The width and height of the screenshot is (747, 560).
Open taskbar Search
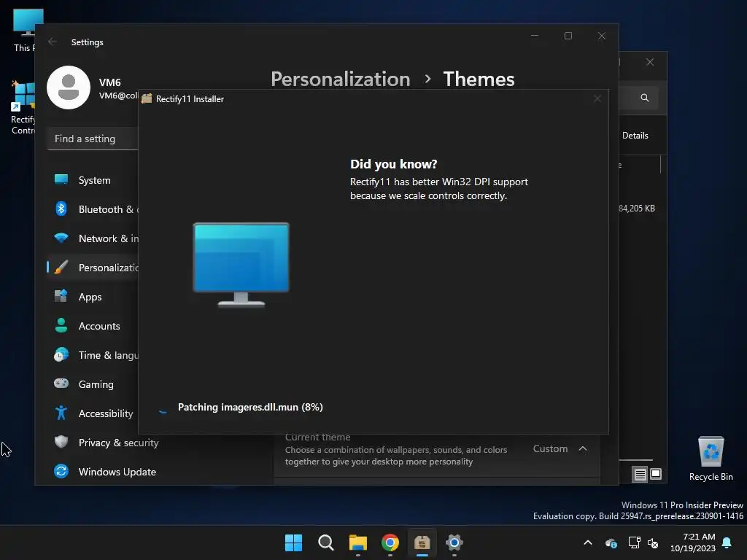326,542
